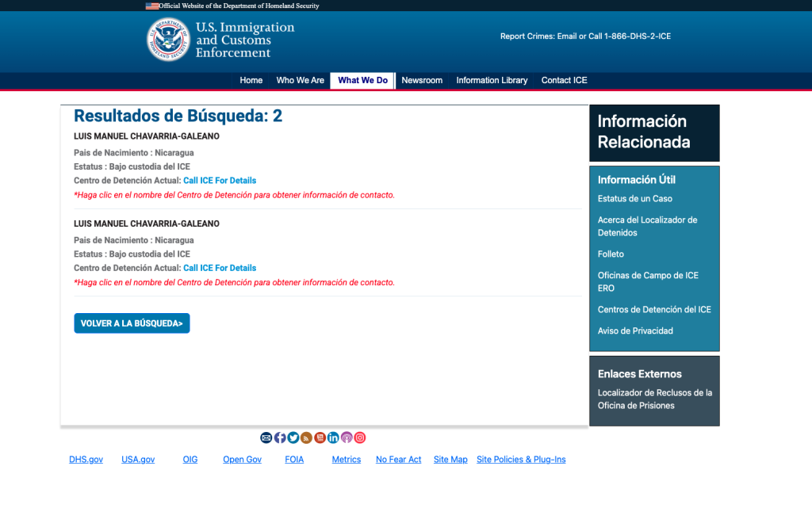This screenshot has width=812, height=512.
Task: Click the Volver a la Búsqueda button
Action: (132, 323)
